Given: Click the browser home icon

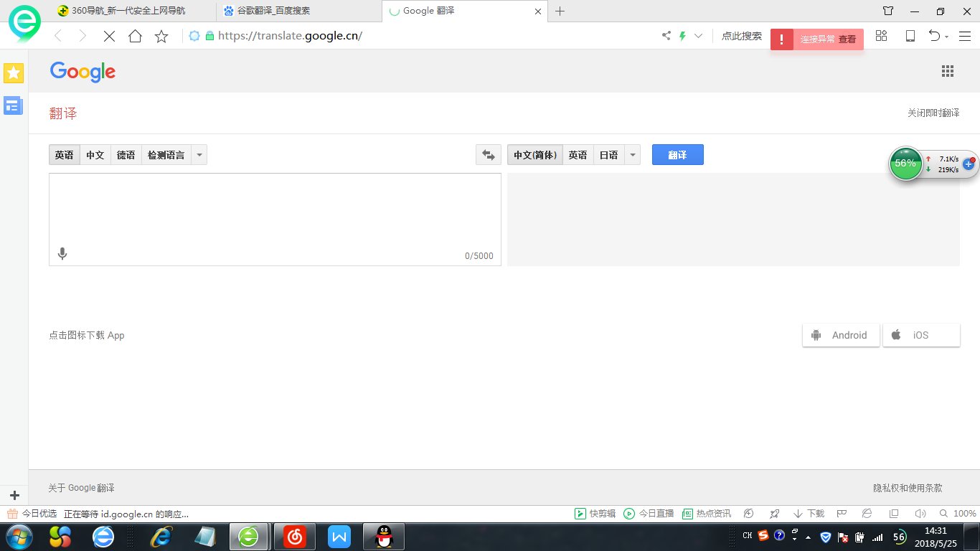Looking at the screenshot, I should tap(135, 36).
